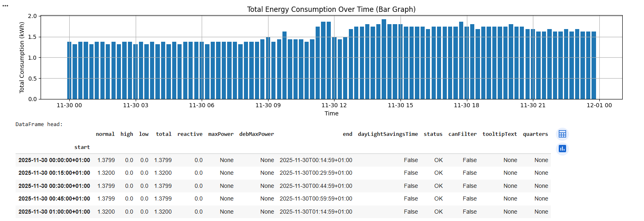
Task: Click the 'status' column header
Action: [x=433, y=134]
